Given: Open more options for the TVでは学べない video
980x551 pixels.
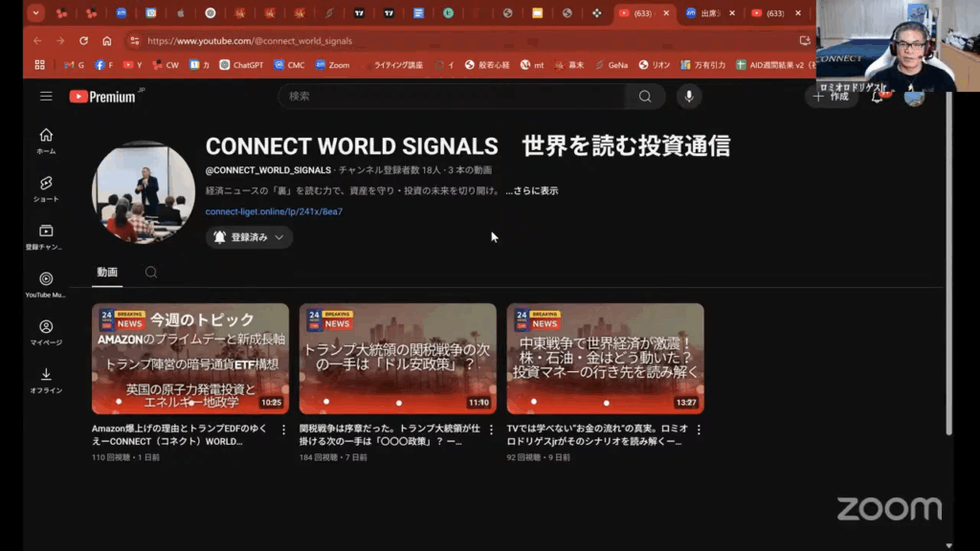Looking at the screenshot, I should (699, 430).
